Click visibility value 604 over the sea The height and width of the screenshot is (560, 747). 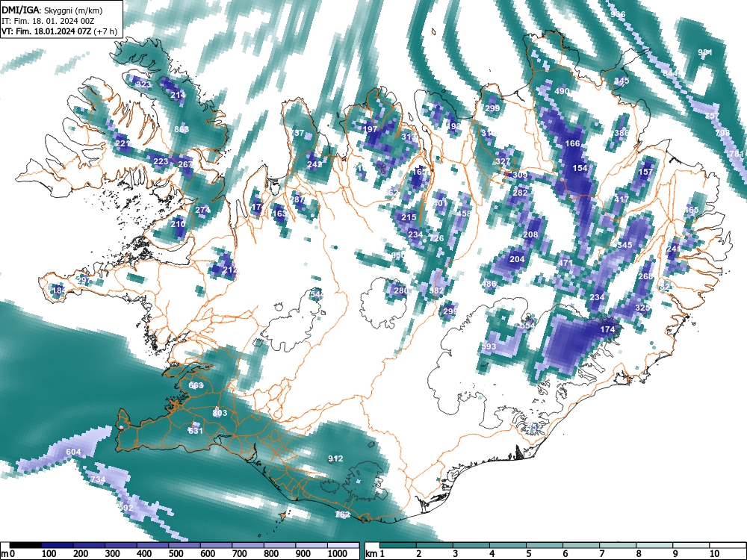pyautogui.click(x=73, y=452)
